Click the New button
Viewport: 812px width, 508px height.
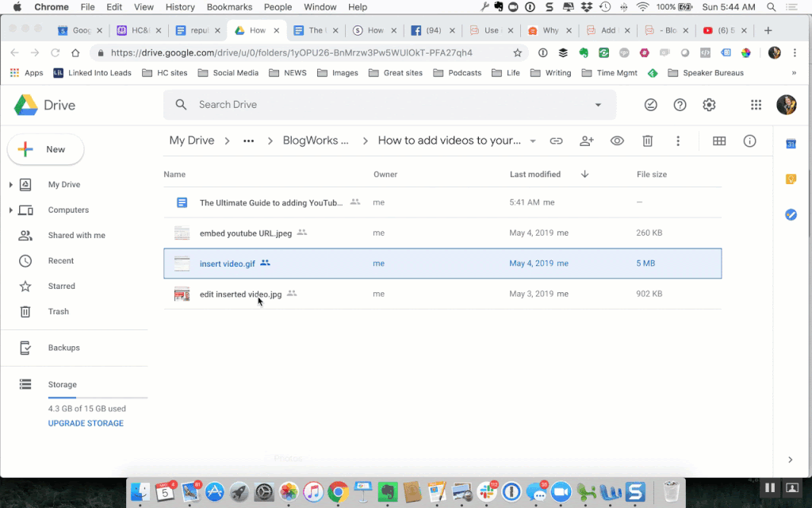point(45,149)
